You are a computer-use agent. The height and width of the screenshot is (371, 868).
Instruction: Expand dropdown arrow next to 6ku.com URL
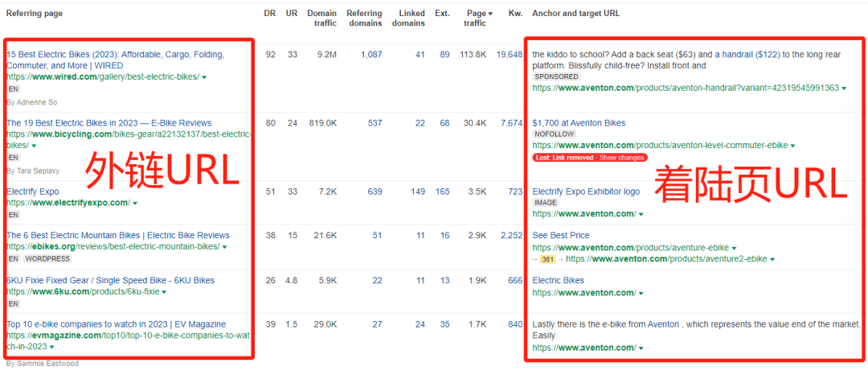pos(164,292)
